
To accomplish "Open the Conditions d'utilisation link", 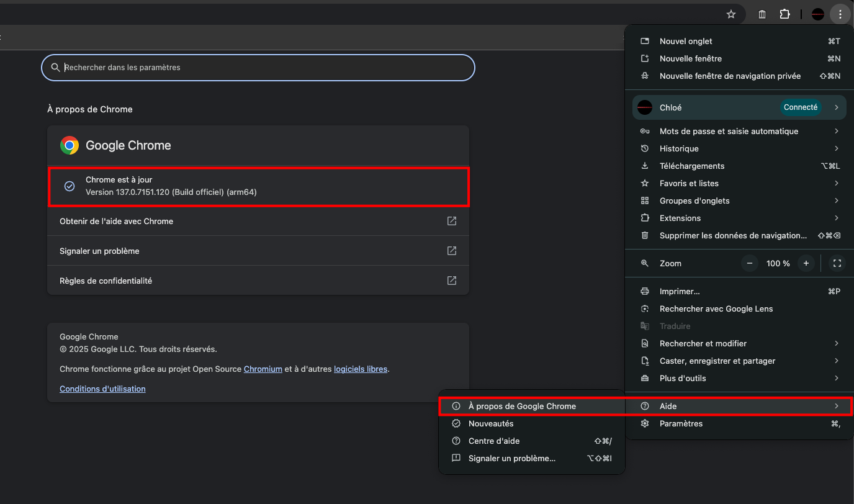I will coord(102,389).
